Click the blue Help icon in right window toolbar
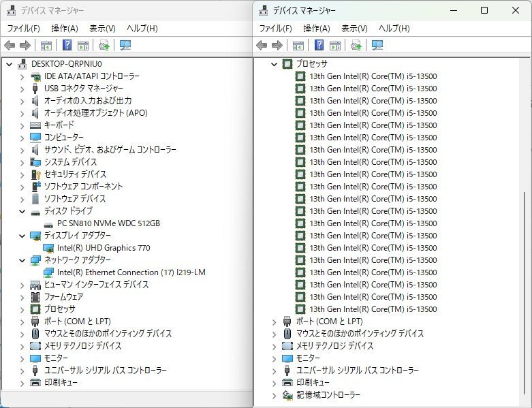This screenshot has height=408, width=532. click(319, 45)
